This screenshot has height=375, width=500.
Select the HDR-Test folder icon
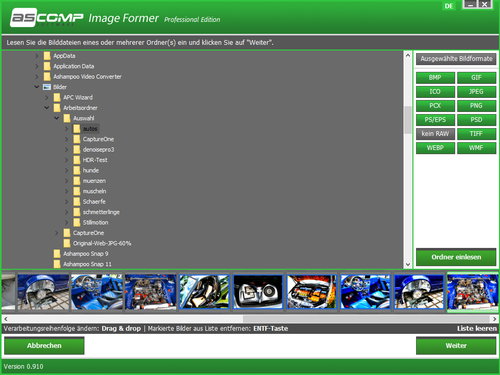pyautogui.click(x=77, y=160)
